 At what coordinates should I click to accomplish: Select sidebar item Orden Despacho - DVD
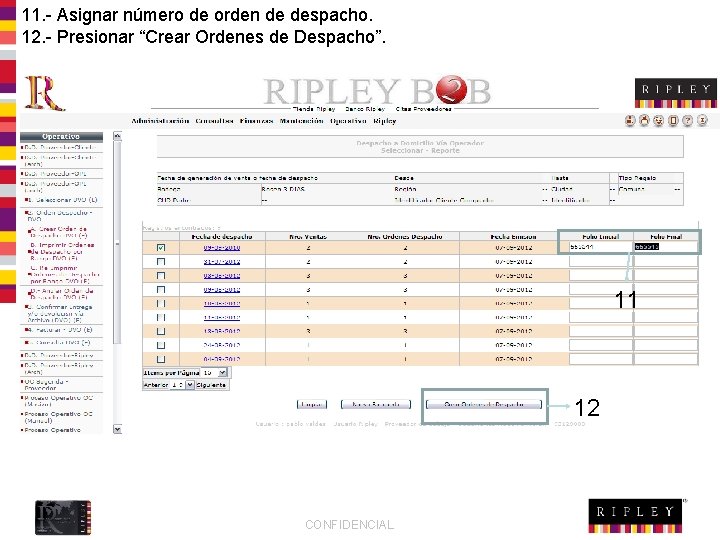tap(60, 216)
